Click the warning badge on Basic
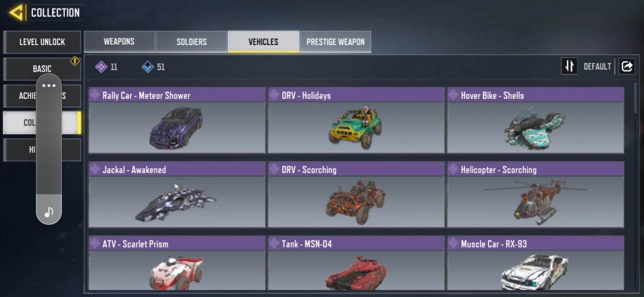The height and width of the screenshot is (297, 644). click(75, 61)
